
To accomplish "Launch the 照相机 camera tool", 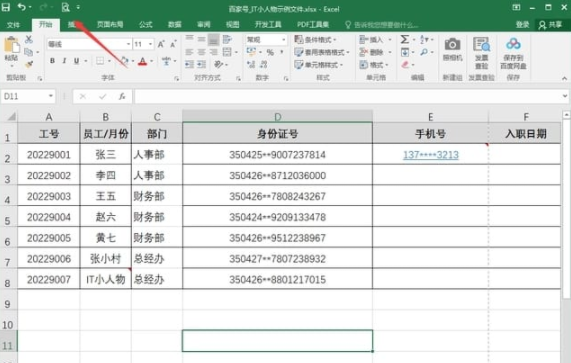I will click(x=452, y=49).
